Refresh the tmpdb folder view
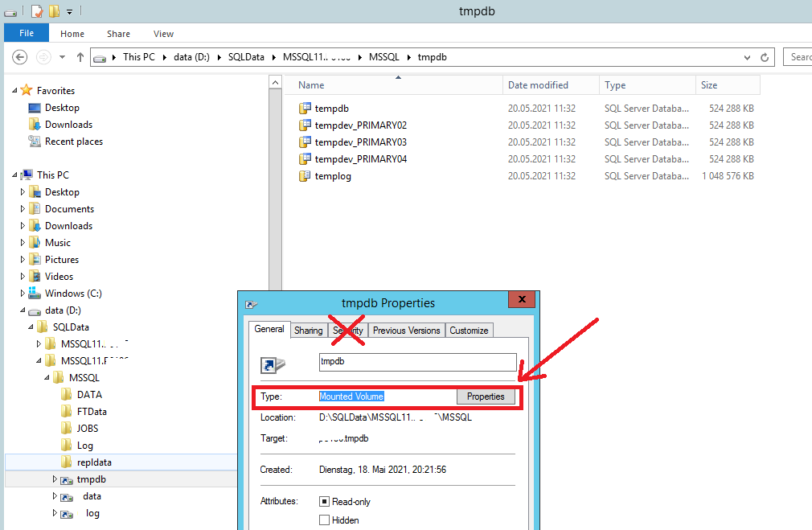This screenshot has height=530, width=812. coord(765,57)
